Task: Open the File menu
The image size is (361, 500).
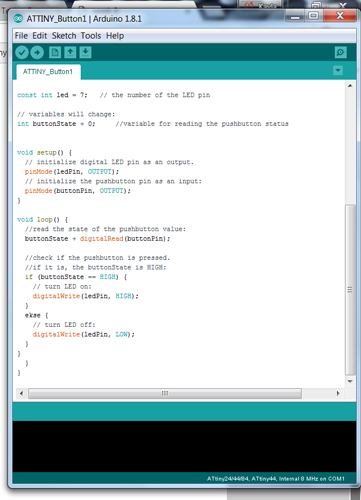Action: [21, 36]
